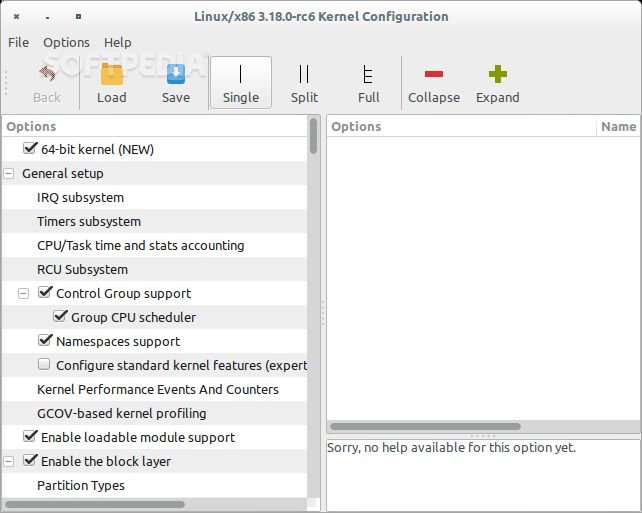Switch to Split view mode

(304, 83)
